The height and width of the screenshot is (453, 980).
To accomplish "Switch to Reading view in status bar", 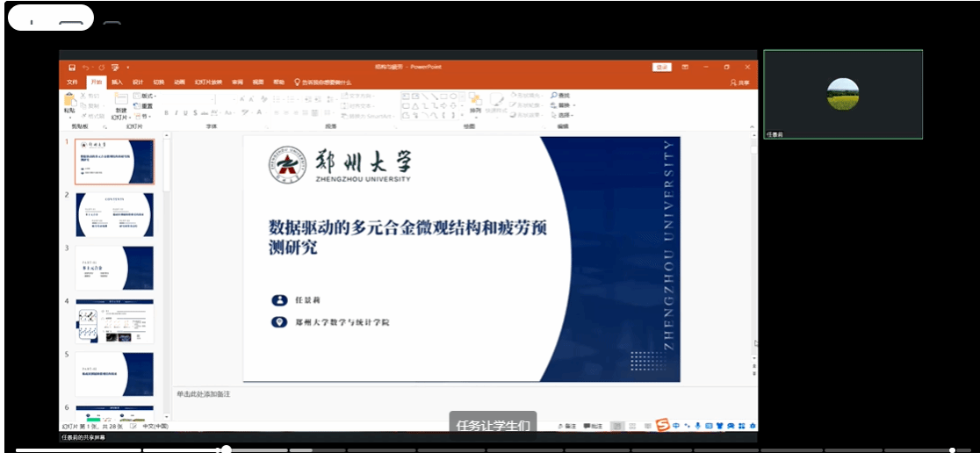I will [x=647, y=426].
